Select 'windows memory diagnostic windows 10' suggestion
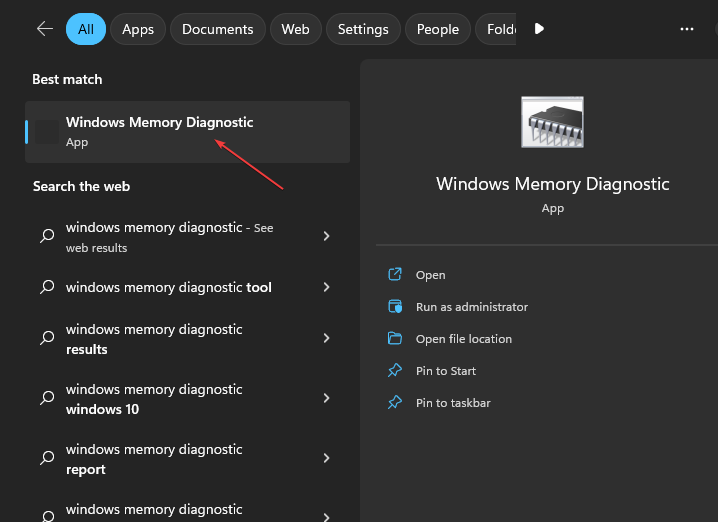The image size is (718, 522). 187,399
